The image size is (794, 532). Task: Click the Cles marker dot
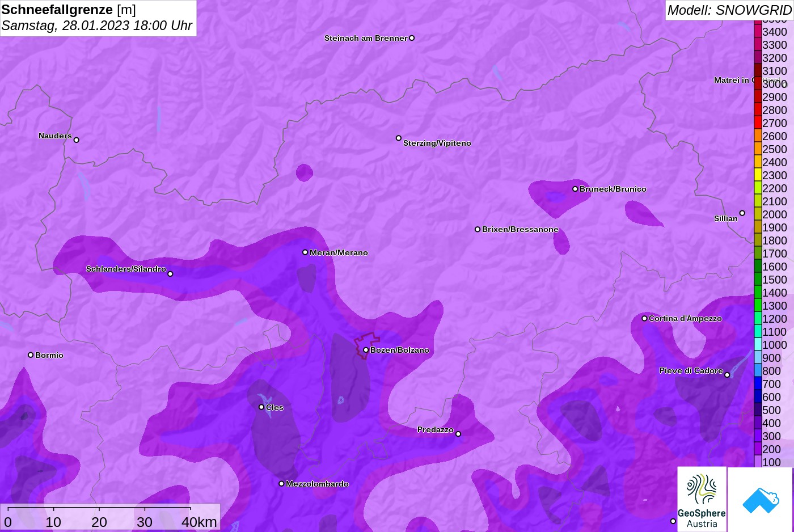pos(261,407)
